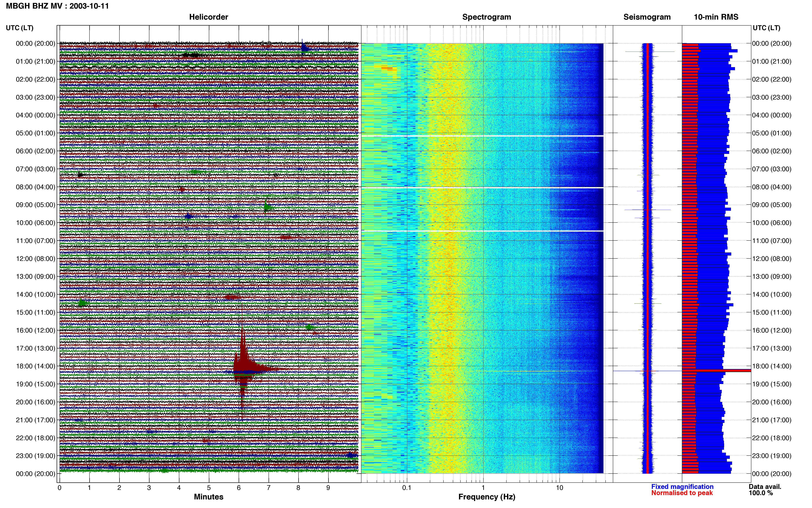Click the orange low-frequency patch in the spectrogram
This screenshot has height=508, width=812.
pos(387,68)
